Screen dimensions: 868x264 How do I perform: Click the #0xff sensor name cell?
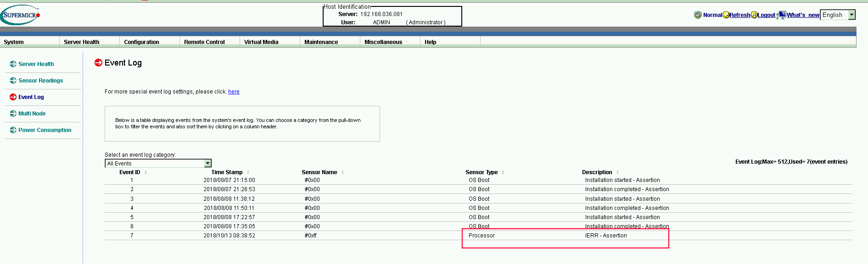coord(311,236)
